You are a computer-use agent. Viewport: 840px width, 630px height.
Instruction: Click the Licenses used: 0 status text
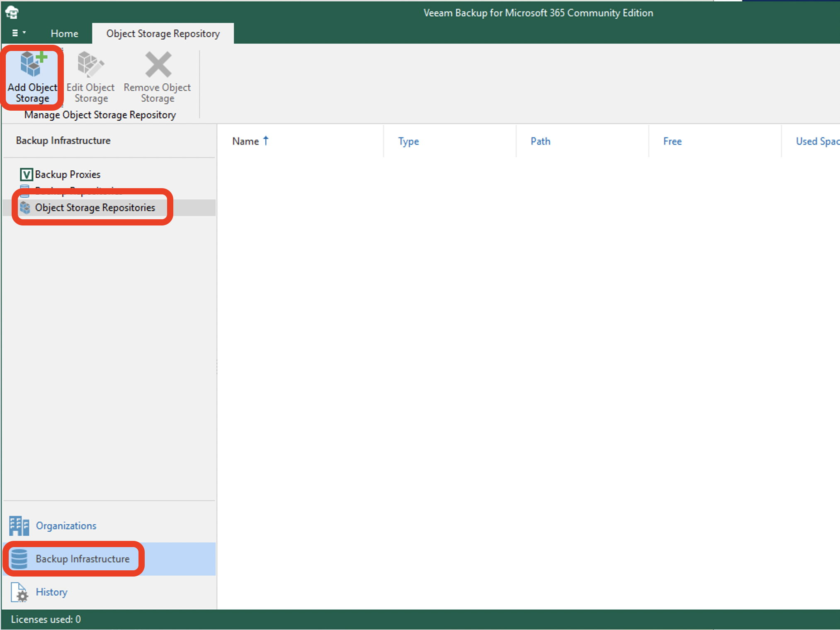tap(46, 619)
